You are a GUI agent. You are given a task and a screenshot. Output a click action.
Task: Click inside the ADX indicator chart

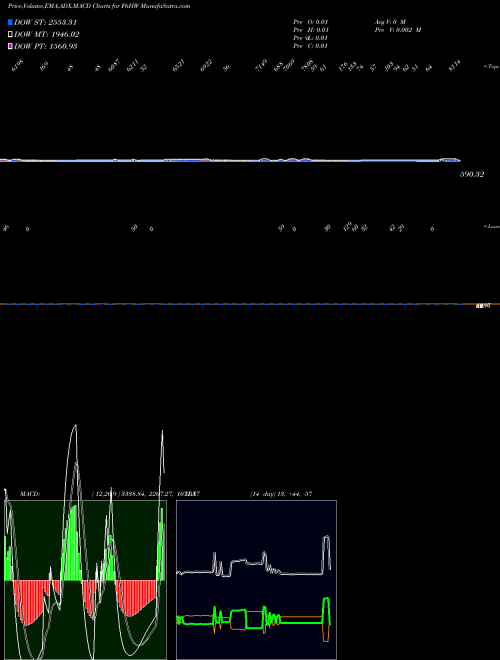(x=256, y=580)
